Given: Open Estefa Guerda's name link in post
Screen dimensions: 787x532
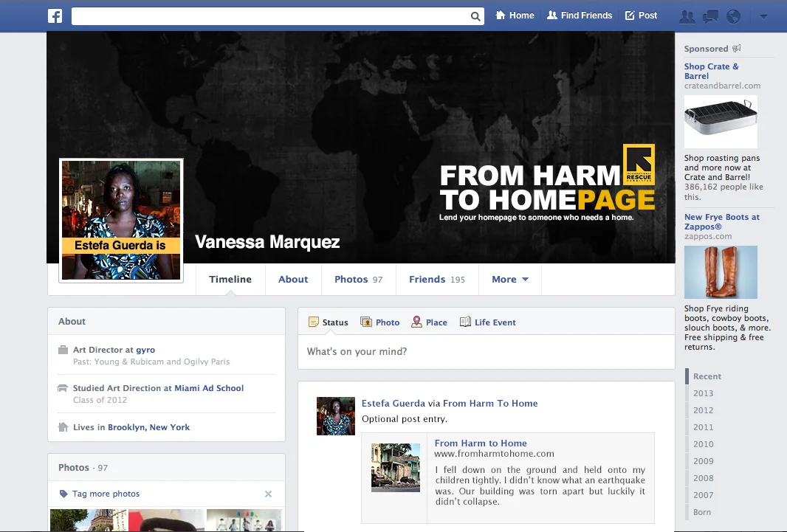Looking at the screenshot, I should pos(393,403).
